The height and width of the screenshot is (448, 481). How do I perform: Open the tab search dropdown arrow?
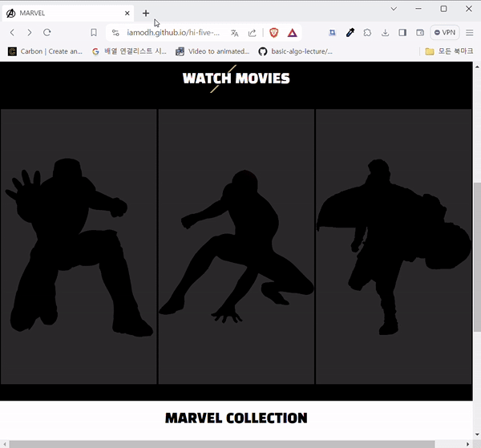pos(394,9)
